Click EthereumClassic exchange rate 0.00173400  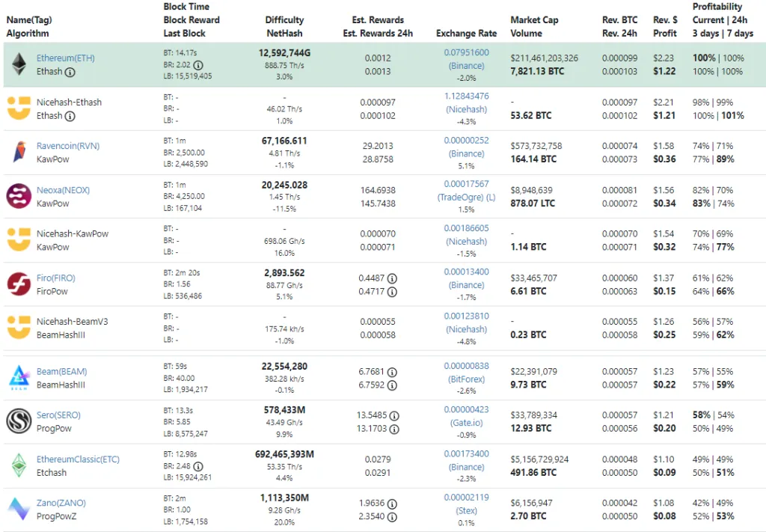(466, 454)
